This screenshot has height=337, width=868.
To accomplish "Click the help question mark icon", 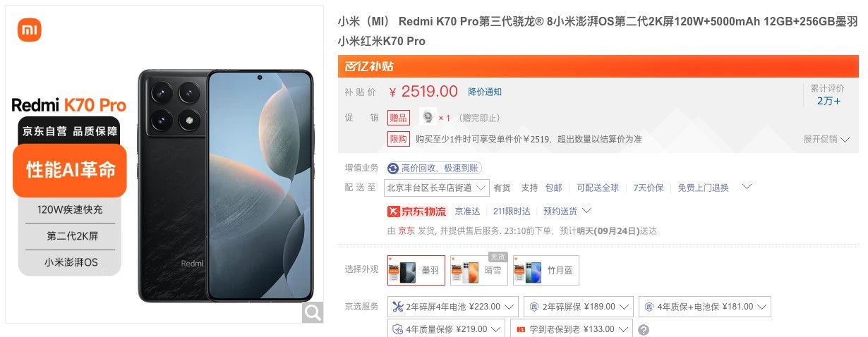I will point(643,329).
